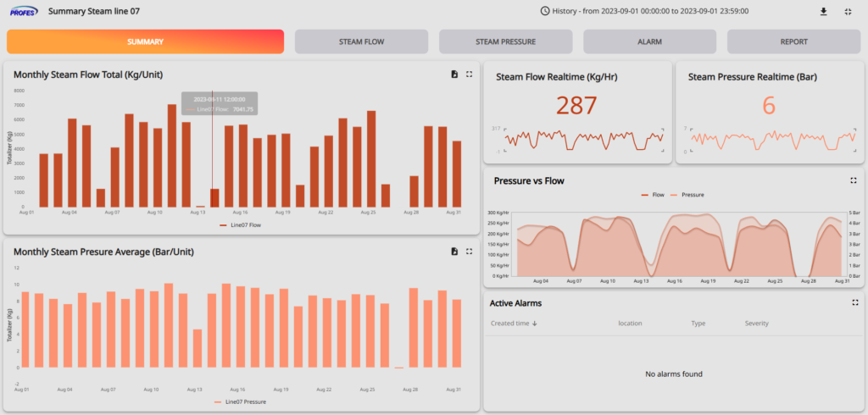
Task: Go to the ALARM page
Action: (x=649, y=41)
